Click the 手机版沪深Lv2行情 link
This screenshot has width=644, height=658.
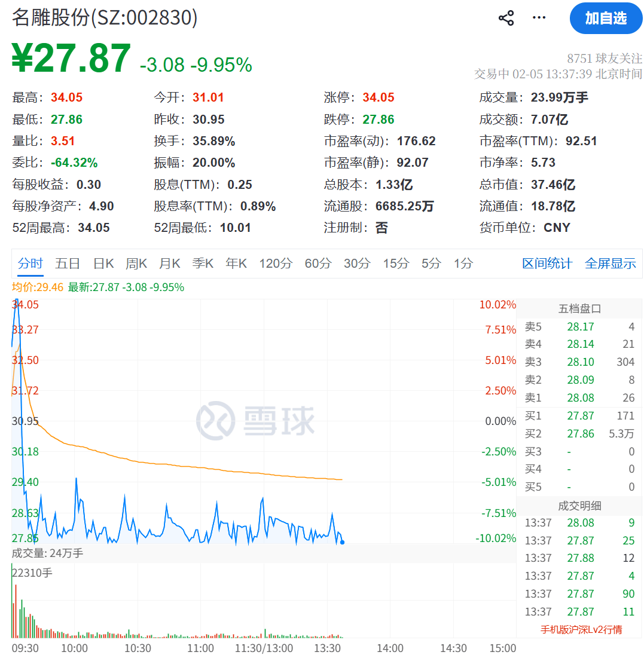click(581, 629)
